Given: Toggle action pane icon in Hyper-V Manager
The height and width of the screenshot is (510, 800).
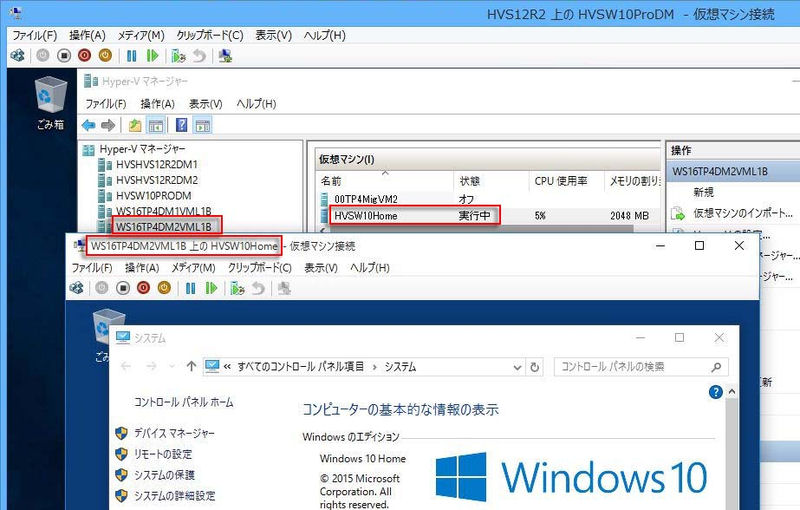Looking at the screenshot, I should [203, 125].
